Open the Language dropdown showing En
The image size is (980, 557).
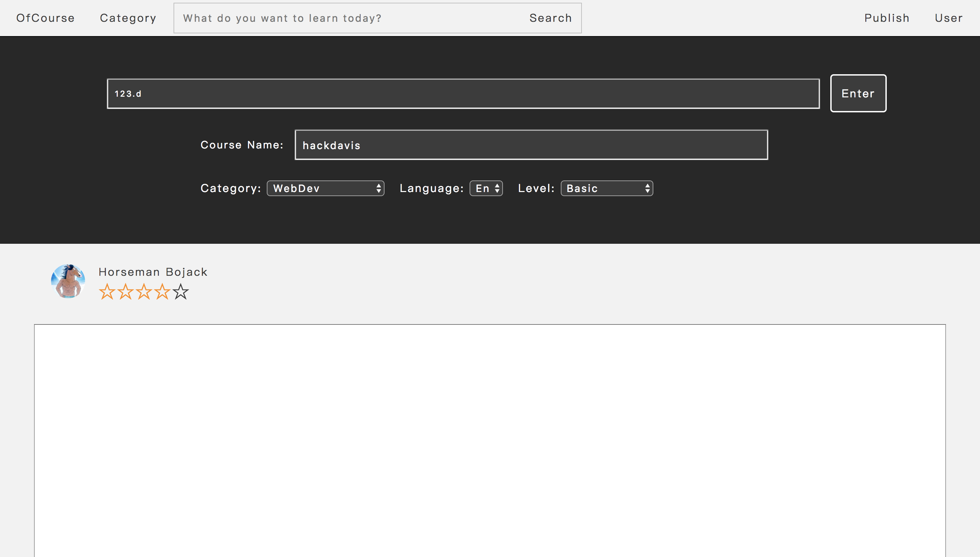click(486, 188)
